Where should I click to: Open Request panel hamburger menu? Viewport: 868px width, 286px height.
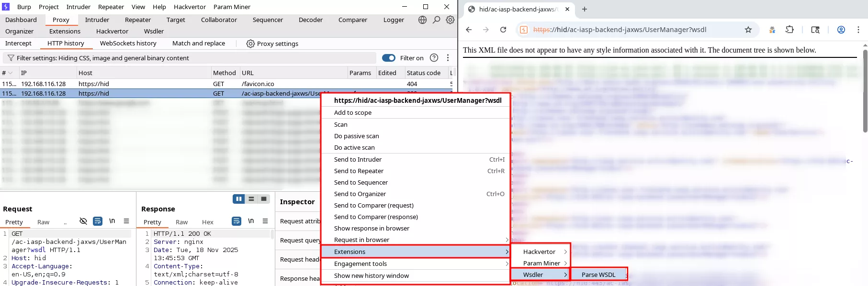pos(126,221)
